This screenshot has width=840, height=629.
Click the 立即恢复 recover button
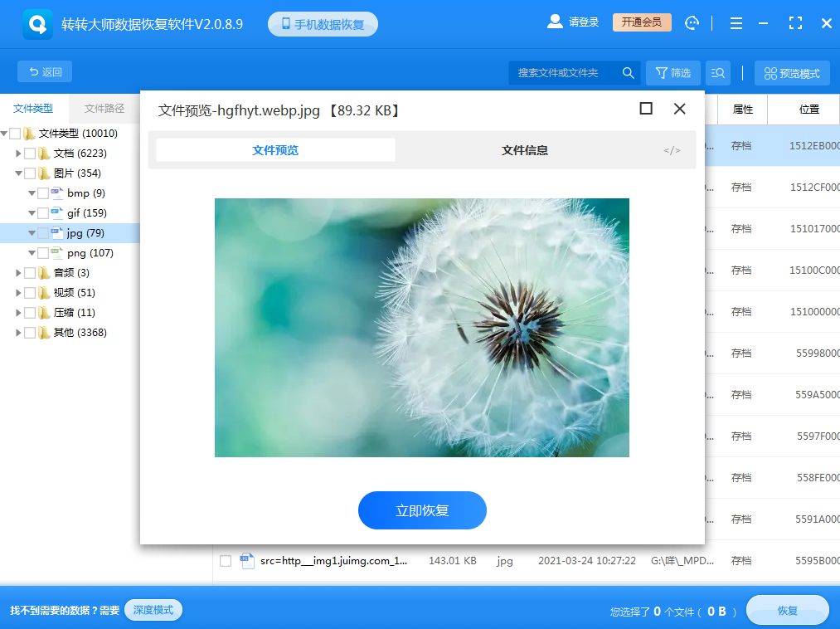[422, 510]
